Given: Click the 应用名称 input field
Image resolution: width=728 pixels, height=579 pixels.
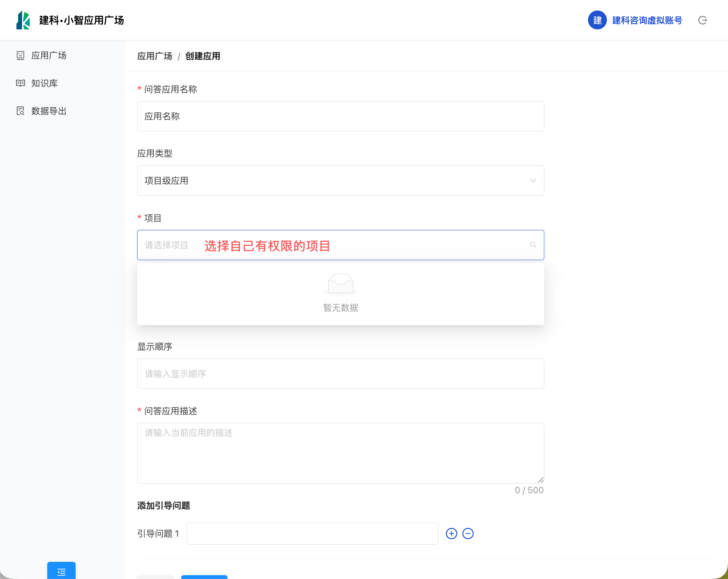Looking at the screenshot, I should [x=340, y=116].
